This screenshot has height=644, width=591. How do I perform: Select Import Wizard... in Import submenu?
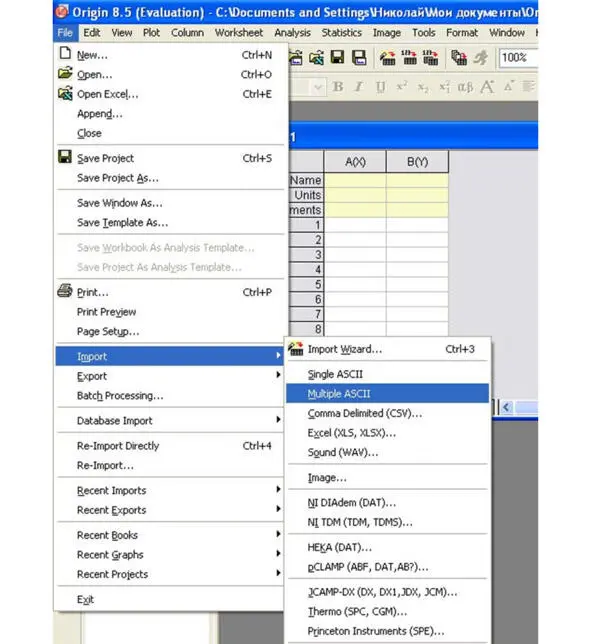pos(387,349)
